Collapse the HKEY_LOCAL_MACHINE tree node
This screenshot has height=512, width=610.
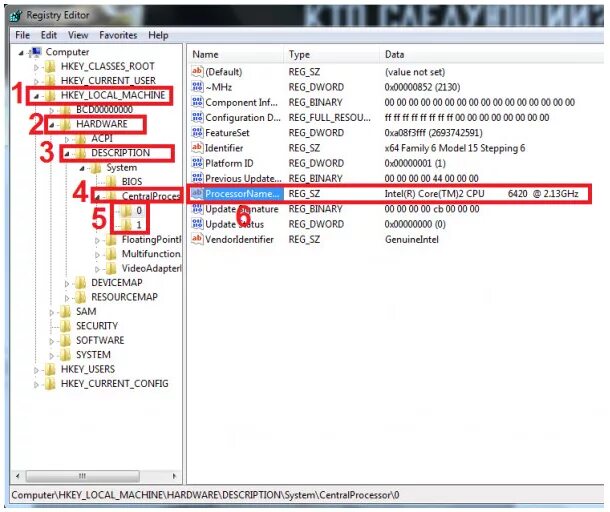36,96
